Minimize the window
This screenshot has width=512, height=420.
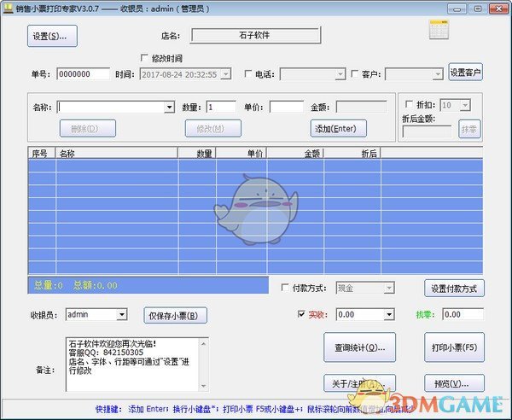pos(457,9)
